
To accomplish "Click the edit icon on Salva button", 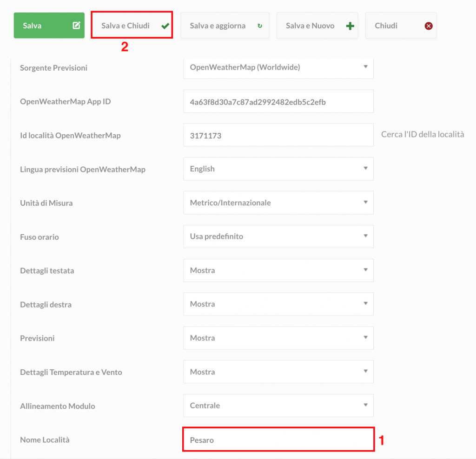I will (77, 25).
